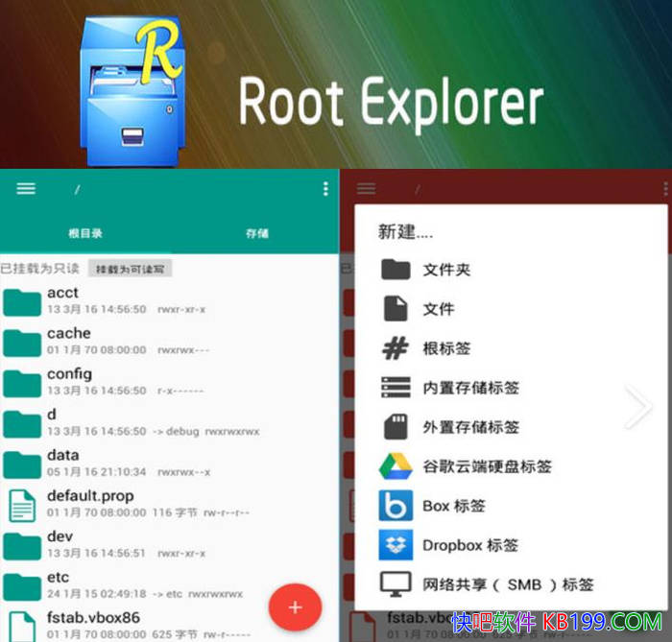Click the right chevron arrow in the dialog
Screen dimensions: 672x642
(x=639, y=406)
